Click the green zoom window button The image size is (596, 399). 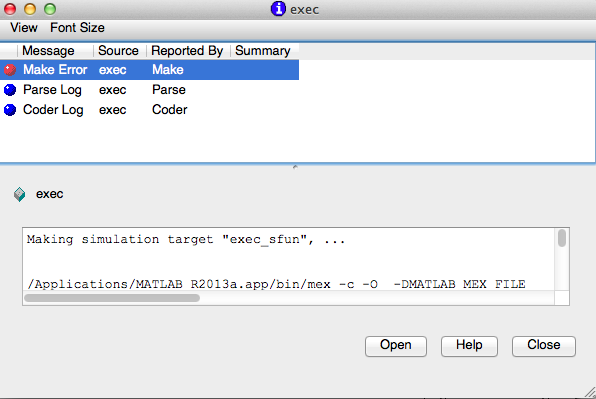tap(50, 9)
